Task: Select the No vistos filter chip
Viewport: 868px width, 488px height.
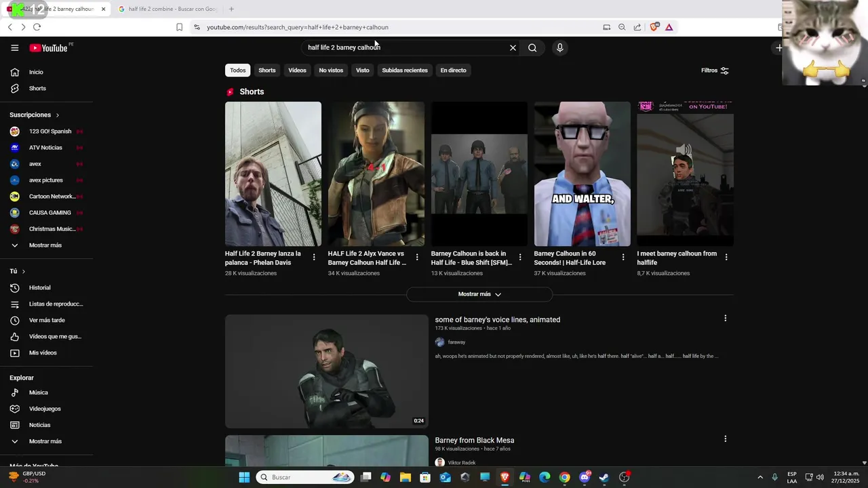Action: (x=331, y=70)
